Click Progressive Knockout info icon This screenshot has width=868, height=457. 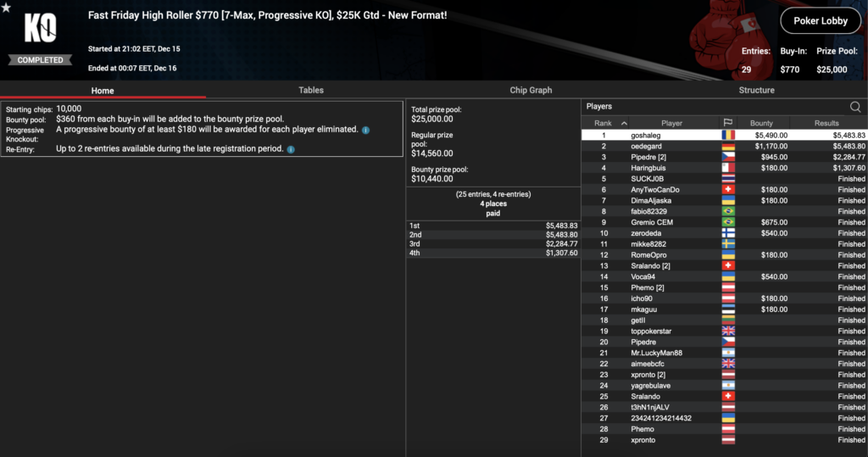(x=365, y=130)
